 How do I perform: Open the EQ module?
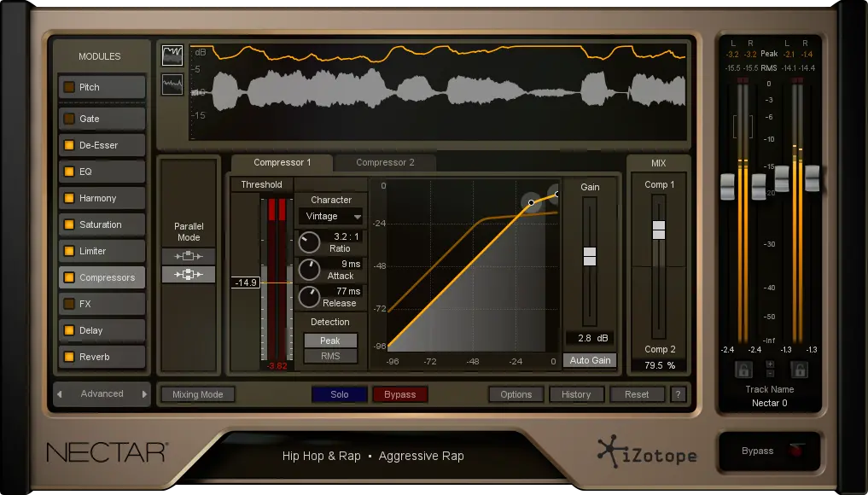102,172
